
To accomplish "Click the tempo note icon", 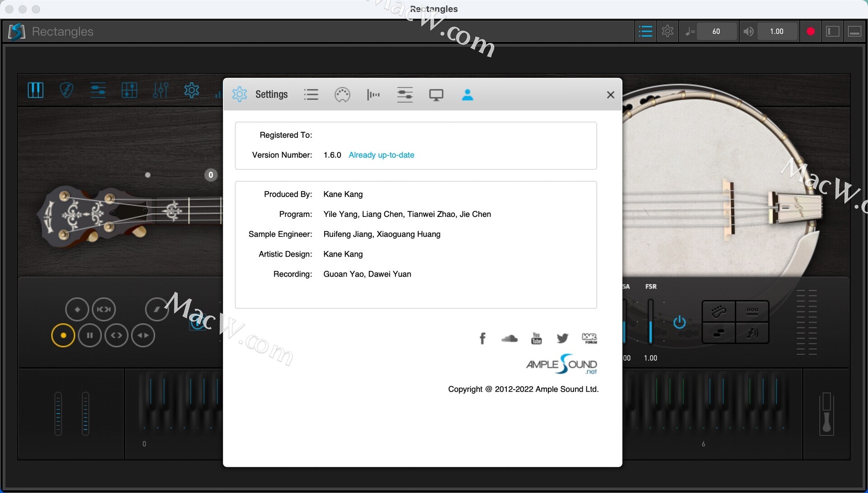I will (690, 31).
